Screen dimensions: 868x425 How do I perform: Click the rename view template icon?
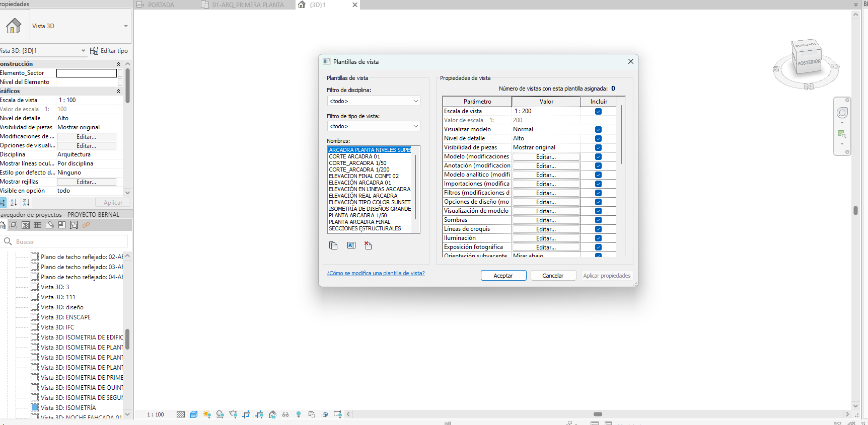pyautogui.click(x=351, y=245)
